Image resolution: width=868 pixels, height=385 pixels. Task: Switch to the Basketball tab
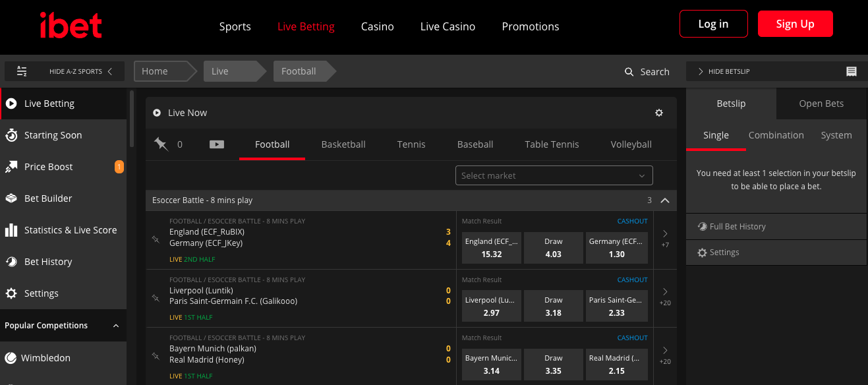click(343, 144)
